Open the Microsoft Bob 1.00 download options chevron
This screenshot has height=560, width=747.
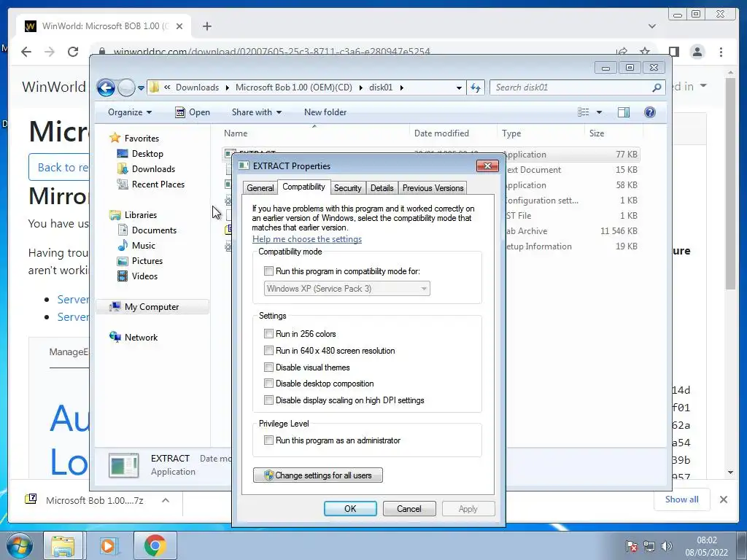click(166, 500)
